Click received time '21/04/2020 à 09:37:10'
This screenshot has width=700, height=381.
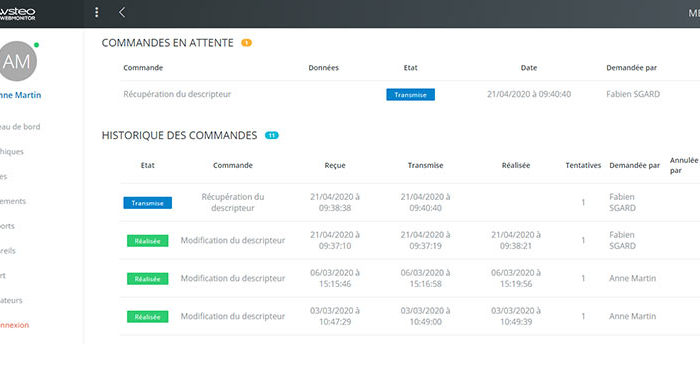click(x=335, y=240)
